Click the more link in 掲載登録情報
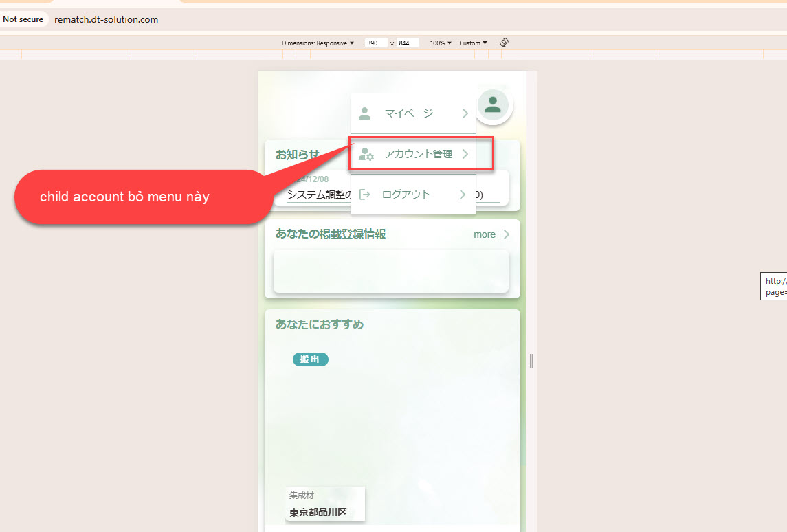The width and height of the screenshot is (787, 532). pos(485,234)
